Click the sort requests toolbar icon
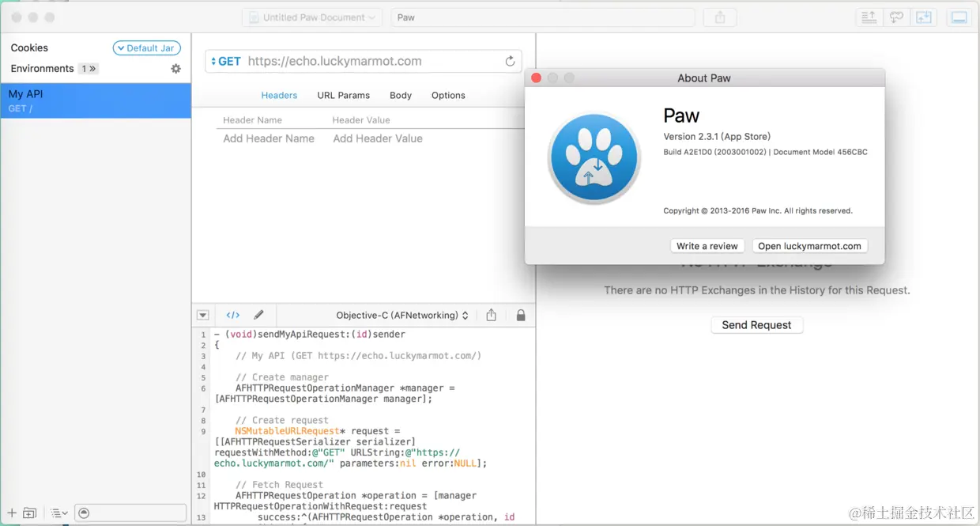Screen dimensions: 980x526 click(869, 17)
